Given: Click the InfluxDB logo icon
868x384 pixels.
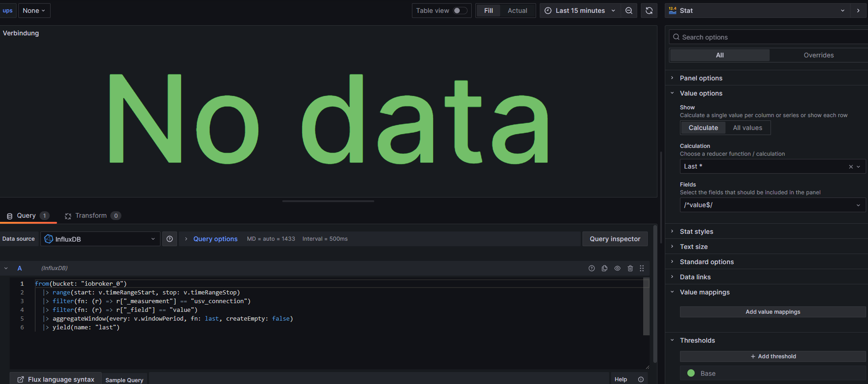Looking at the screenshot, I should pos(49,239).
